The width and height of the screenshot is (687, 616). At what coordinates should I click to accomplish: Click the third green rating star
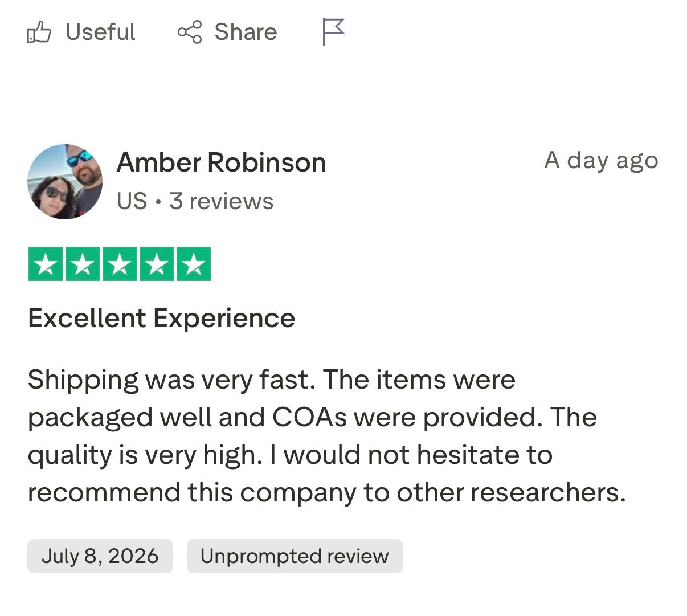point(120,264)
